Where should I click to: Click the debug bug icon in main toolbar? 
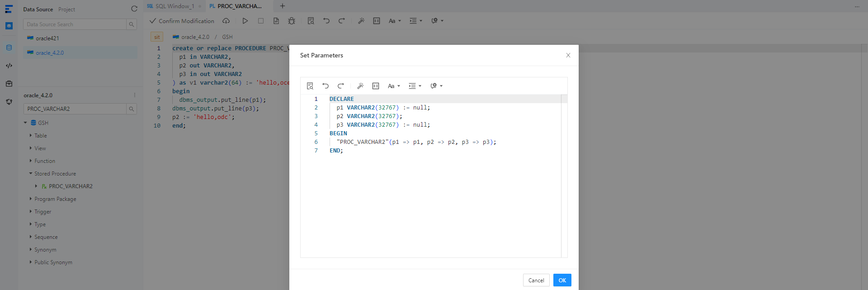click(292, 21)
